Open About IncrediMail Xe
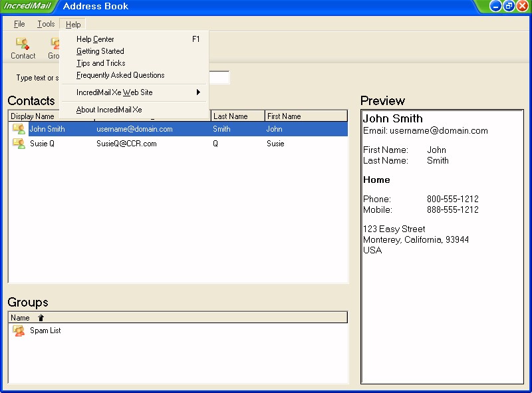The image size is (532, 393). [109, 110]
